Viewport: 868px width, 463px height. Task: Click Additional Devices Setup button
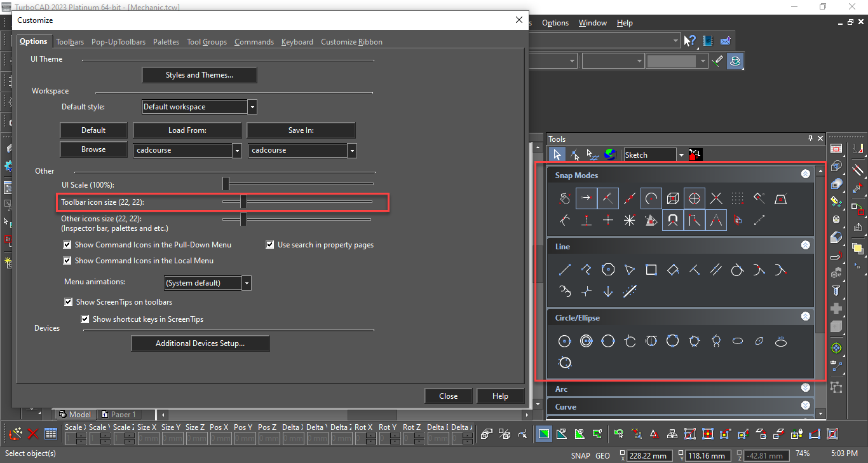(x=200, y=343)
